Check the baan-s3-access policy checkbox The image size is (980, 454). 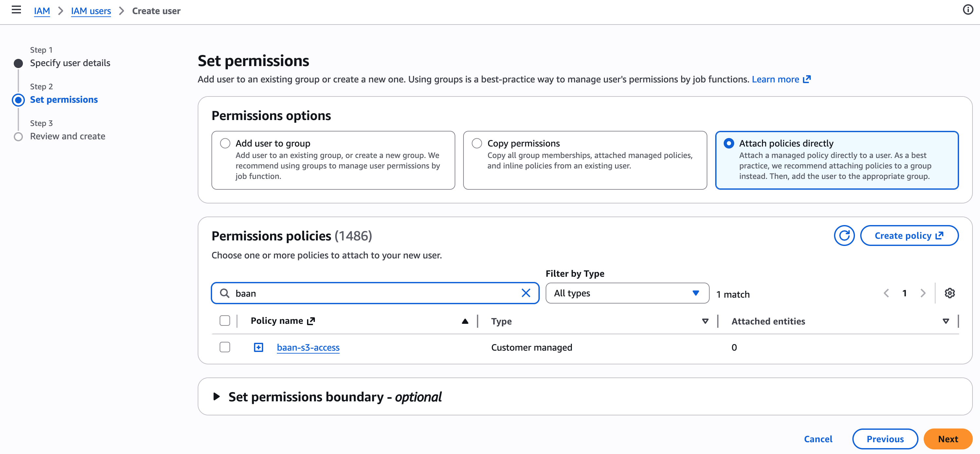(x=225, y=347)
